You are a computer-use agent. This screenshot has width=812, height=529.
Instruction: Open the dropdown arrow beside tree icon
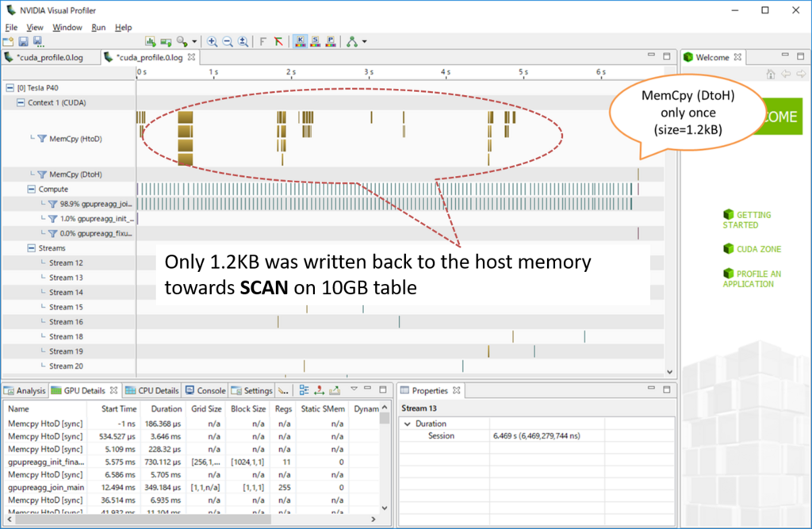[x=365, y=42]
